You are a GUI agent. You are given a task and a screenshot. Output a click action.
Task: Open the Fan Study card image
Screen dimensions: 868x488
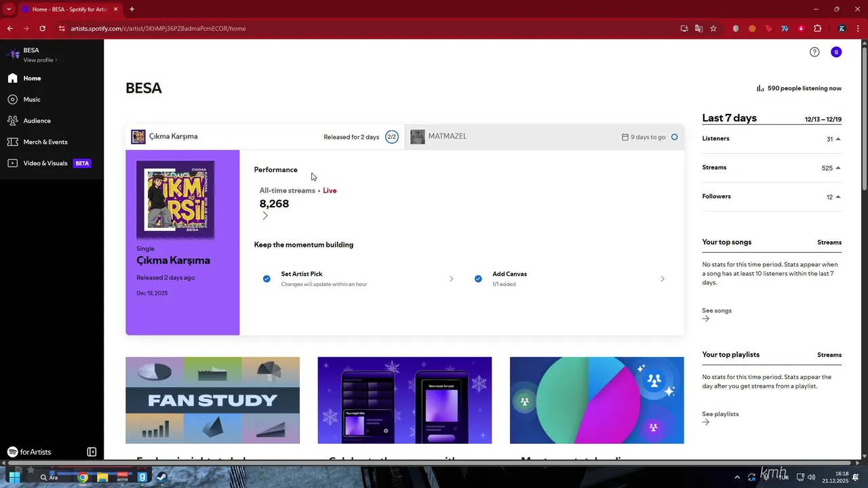click(212, 401)
